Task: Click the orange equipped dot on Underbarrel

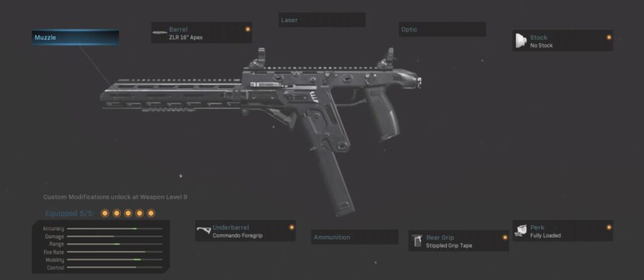Action: coord(292,227)
